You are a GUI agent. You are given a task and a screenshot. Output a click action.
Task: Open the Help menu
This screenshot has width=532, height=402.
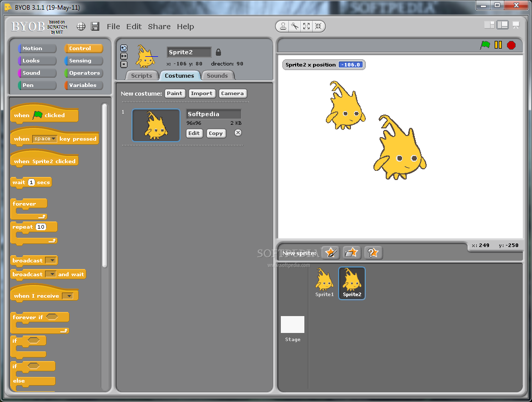pos(185,27)
